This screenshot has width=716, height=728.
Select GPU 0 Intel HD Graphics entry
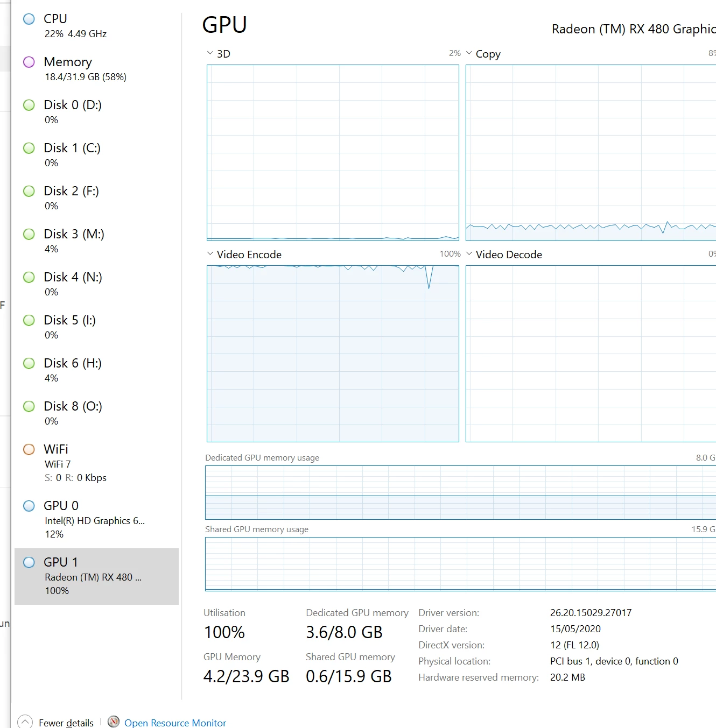97,519
